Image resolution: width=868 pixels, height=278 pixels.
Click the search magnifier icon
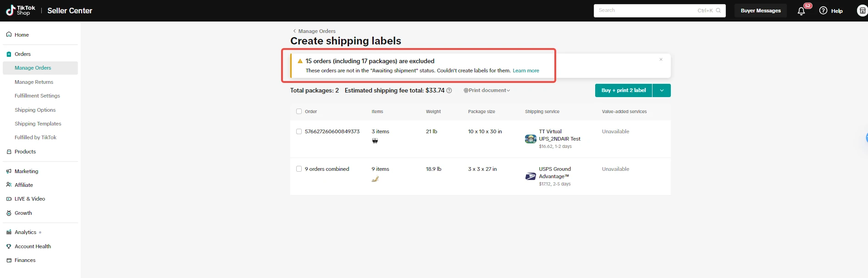(x=719, y=11)
